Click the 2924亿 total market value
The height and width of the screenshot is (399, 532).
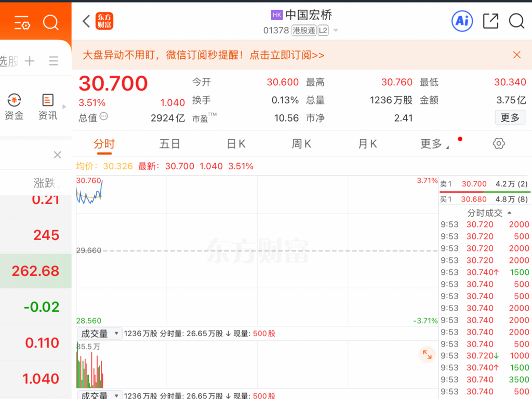(168, 118)
